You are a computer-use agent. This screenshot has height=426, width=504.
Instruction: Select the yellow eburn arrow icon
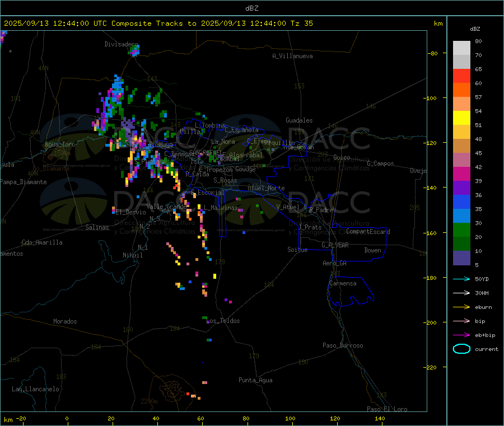[x=461, y=307]
